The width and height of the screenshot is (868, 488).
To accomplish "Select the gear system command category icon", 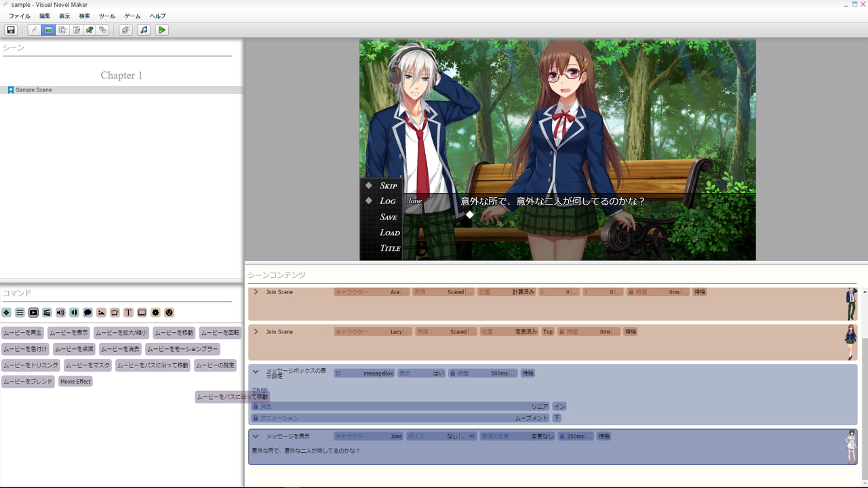I will coord(154,312).
